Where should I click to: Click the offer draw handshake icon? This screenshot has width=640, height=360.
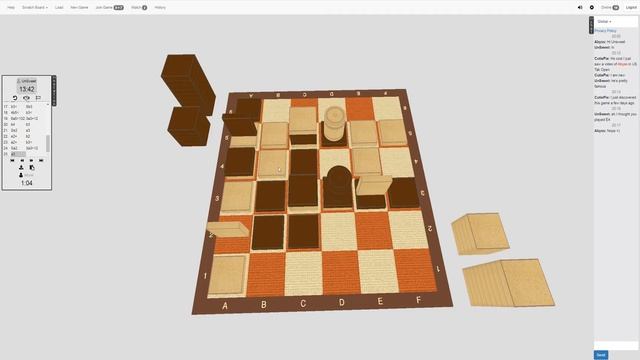click(x=27, y=98)
